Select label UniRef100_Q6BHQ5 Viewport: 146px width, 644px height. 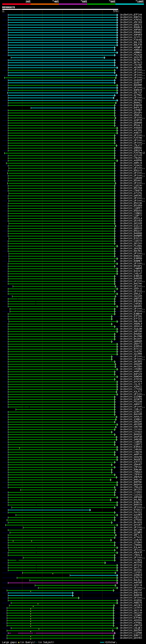pyautogui.click(x=131, y=341)
